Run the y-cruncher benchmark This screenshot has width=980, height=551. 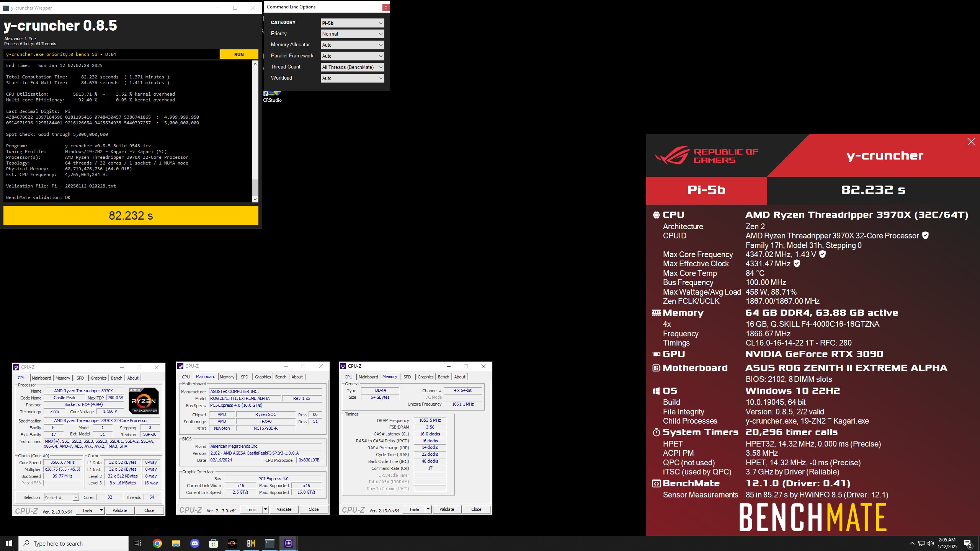click(x=239, y=54)
